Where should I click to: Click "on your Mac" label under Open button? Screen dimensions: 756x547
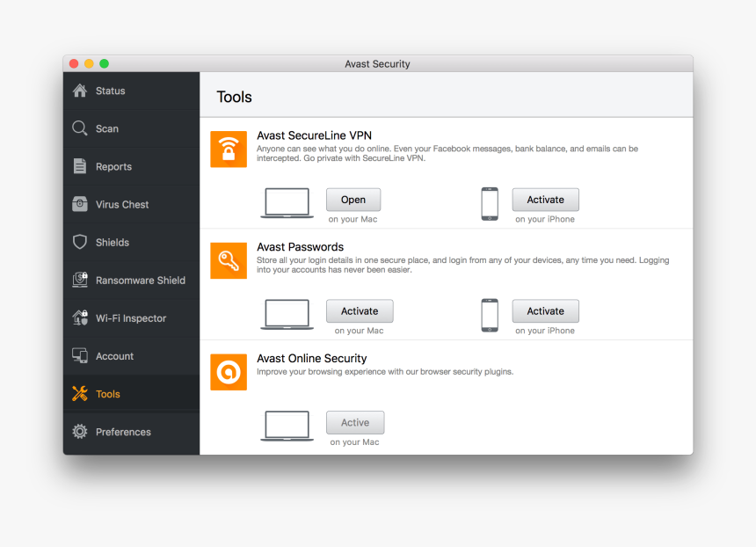click(353, 220)
